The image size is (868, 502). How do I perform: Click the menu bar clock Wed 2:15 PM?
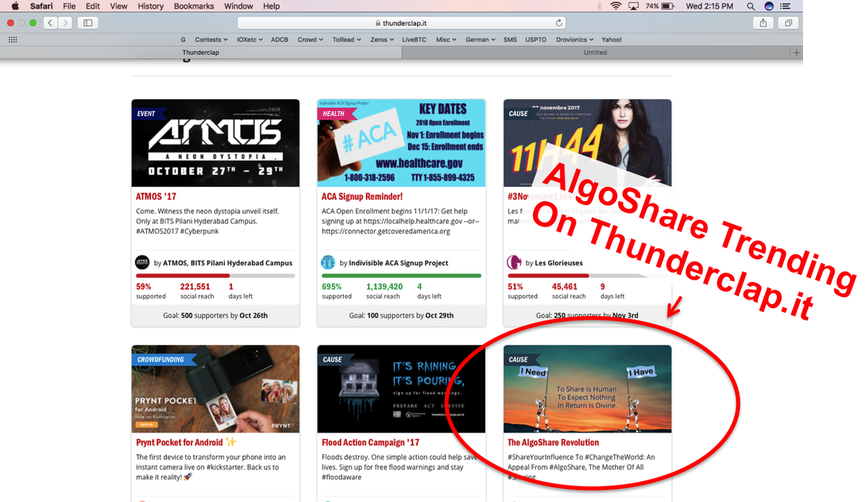(x=710, y=6)
